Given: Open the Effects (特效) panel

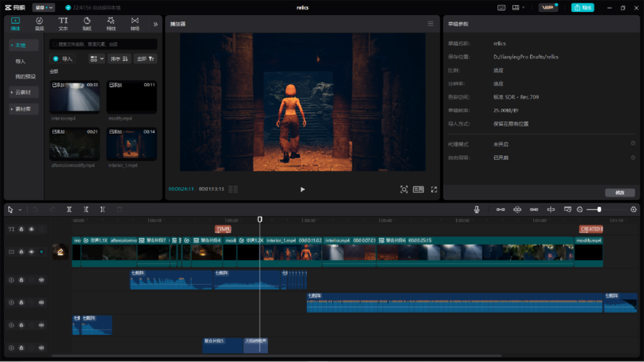Looking at the screenshot, I should 111,23.
